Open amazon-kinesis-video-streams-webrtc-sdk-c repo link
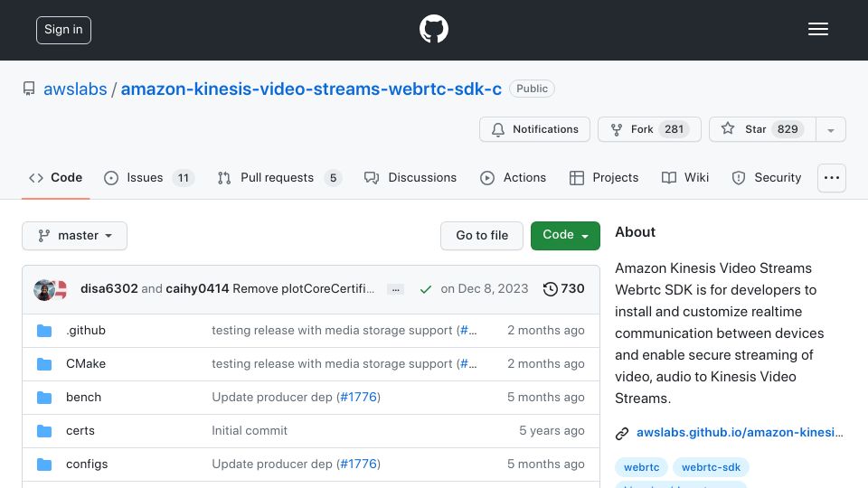Screen dimensions: 868x488 pos(311,89)
